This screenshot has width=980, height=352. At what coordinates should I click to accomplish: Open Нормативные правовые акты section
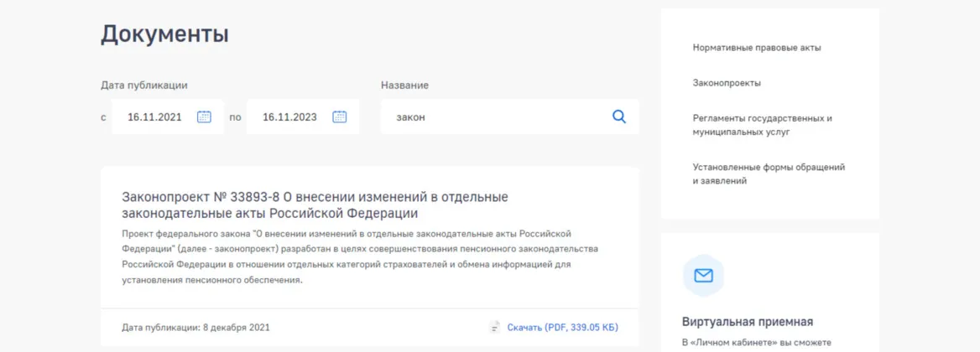coord(757,48)
